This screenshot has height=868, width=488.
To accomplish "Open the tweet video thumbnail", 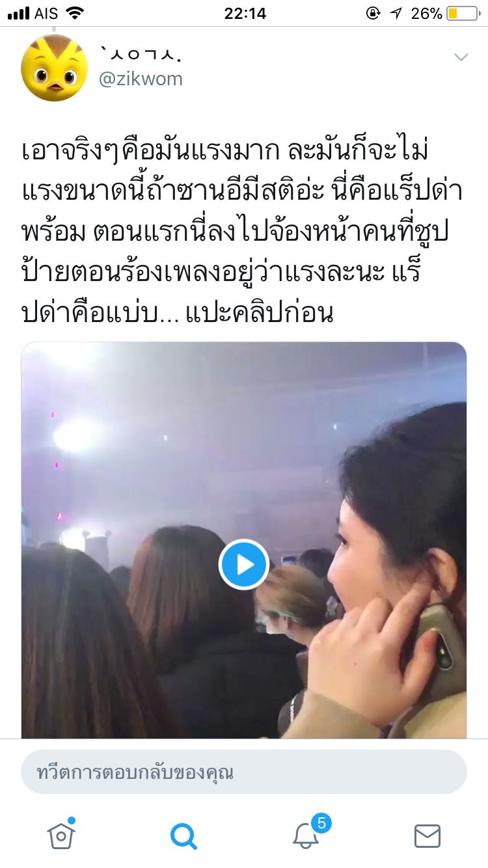I will pyautogui.click(x=244, y=540).
